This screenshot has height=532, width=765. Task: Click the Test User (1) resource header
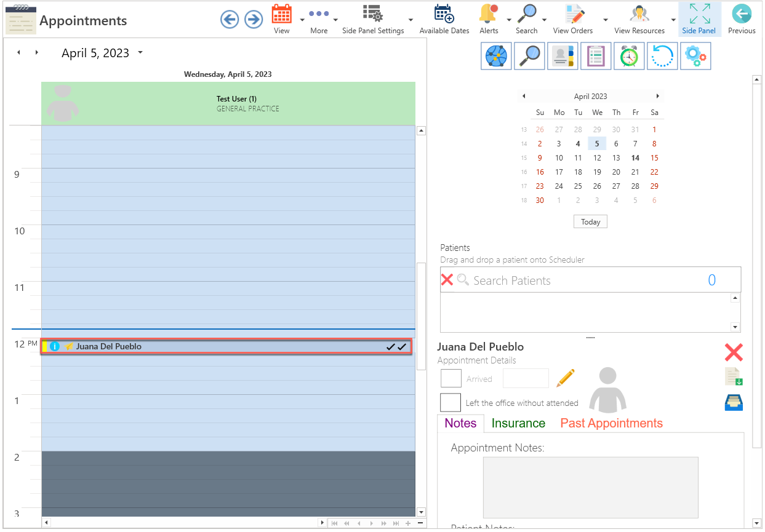tap(228, 103)
